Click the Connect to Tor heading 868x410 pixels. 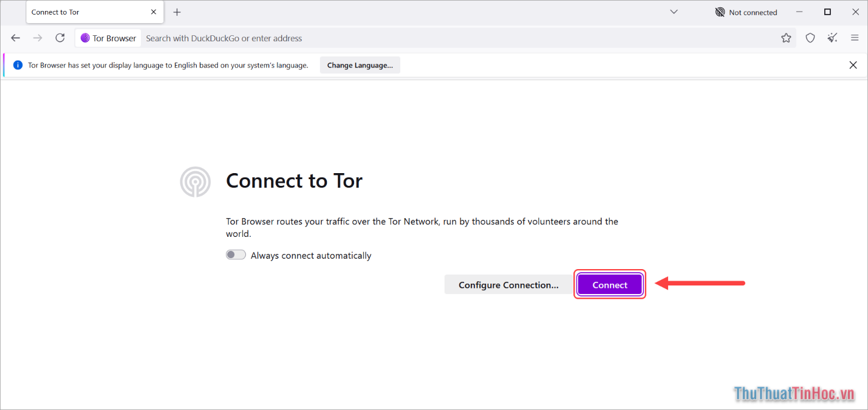[x=294, y=181]
